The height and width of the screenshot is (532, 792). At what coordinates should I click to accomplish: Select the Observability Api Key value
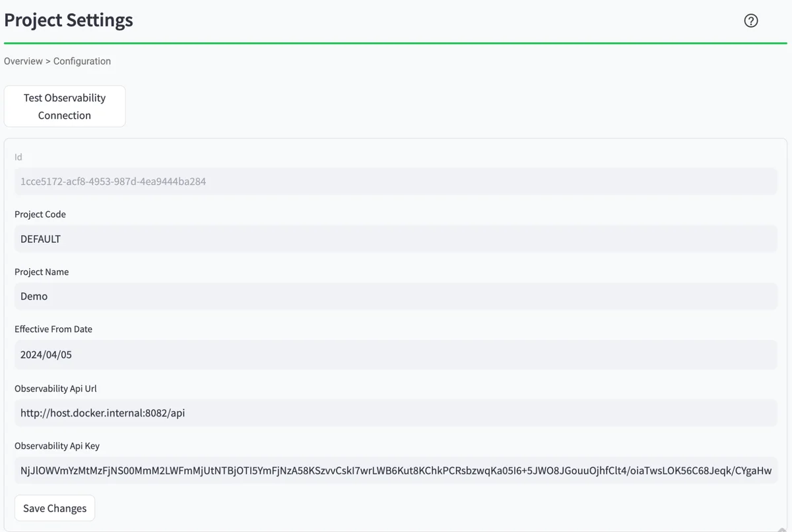(x=396, y=471)
